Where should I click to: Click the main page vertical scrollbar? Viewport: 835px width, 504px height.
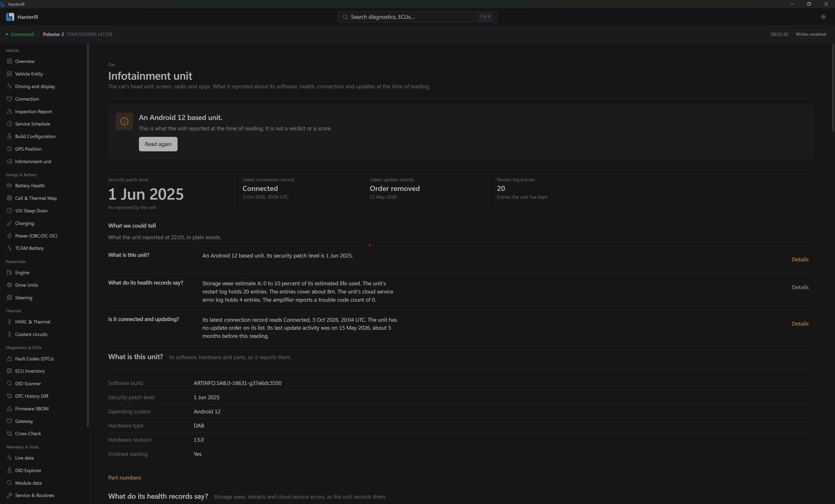(833, 88)
